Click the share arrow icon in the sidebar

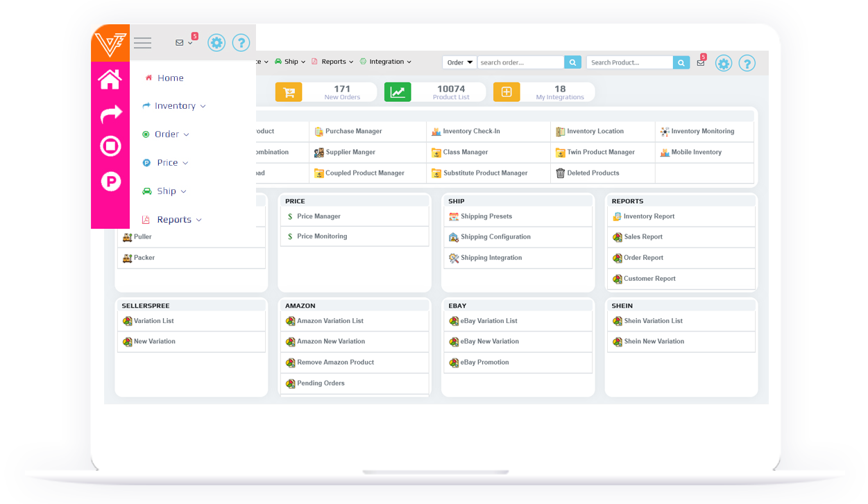[110, 113]
